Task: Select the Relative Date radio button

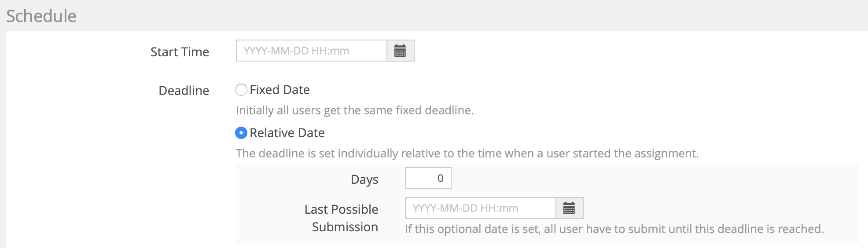Action: coord(241,133)
